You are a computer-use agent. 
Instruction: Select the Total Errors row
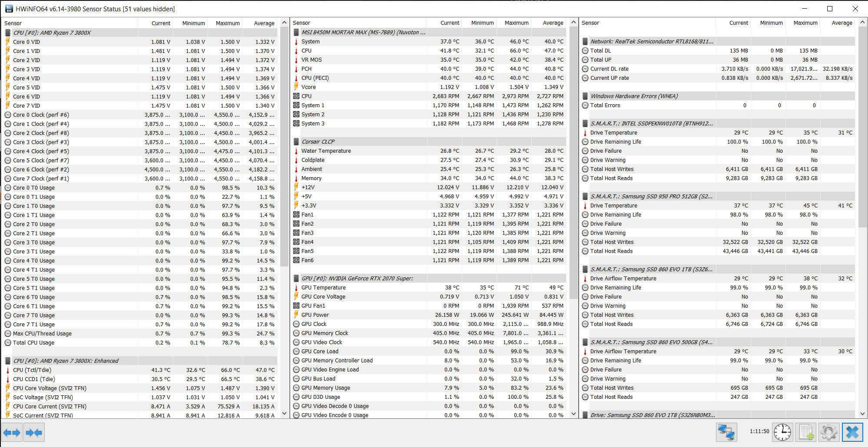coord(718,105)
